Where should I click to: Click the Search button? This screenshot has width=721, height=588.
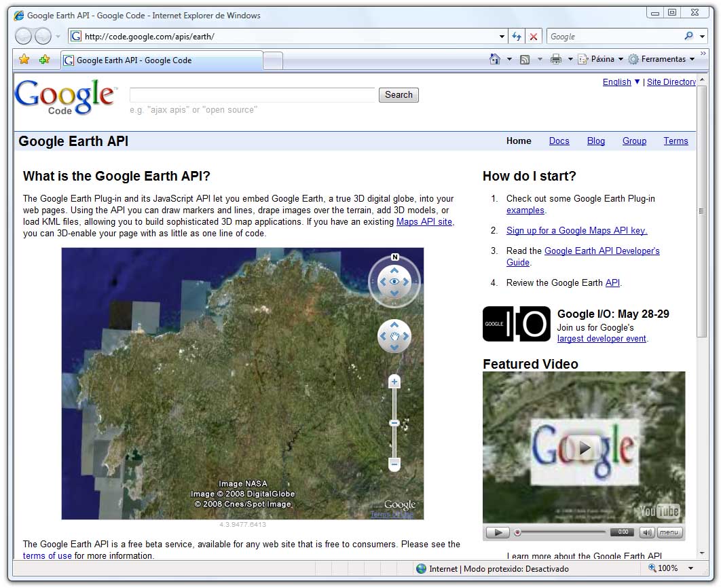click(x=399, y=94)
